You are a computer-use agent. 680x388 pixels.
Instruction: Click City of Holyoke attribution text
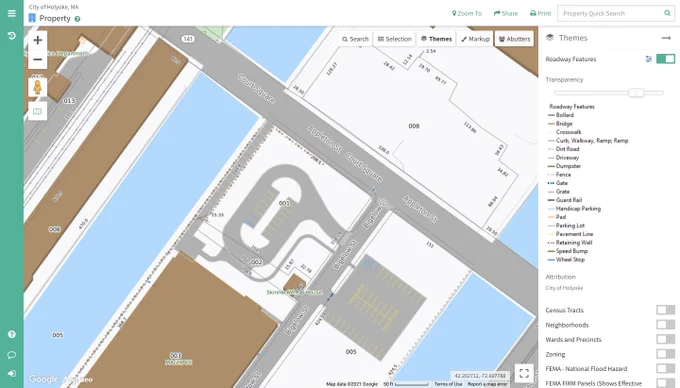pyautogui.click(x=564, y=288)
